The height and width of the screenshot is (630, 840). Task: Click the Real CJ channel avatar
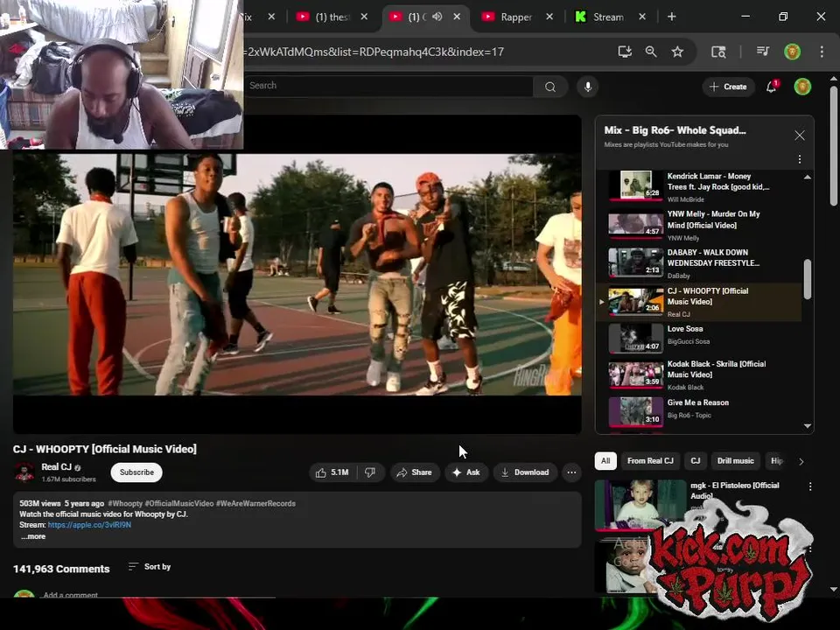(24, 472)
